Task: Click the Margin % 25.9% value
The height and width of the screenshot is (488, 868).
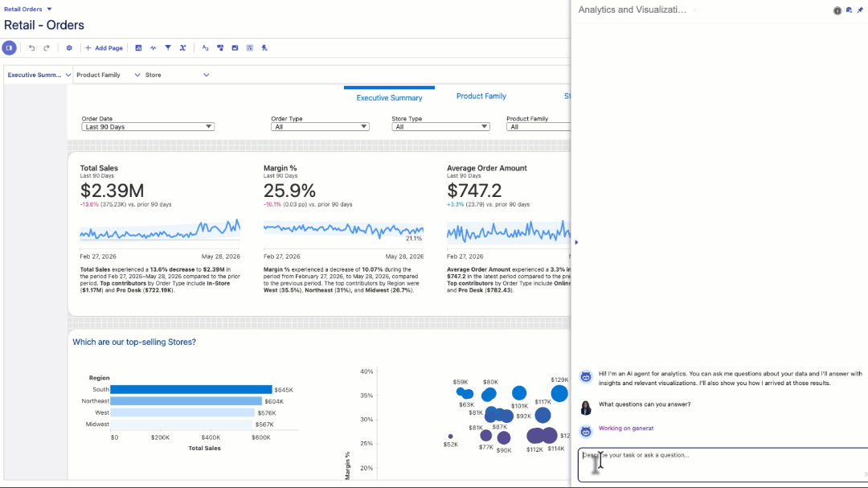Action: [x=289, y=191]
